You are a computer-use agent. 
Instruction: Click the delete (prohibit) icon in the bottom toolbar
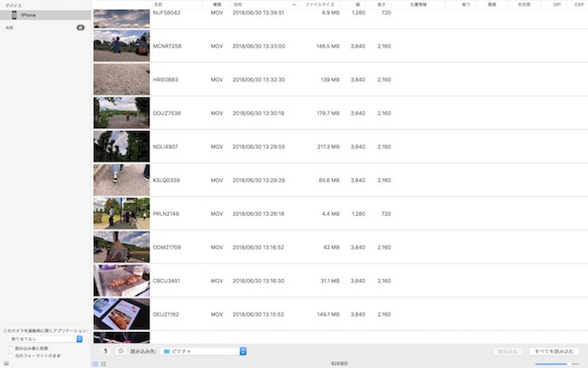pyautogui.click(x=121, y=350)
